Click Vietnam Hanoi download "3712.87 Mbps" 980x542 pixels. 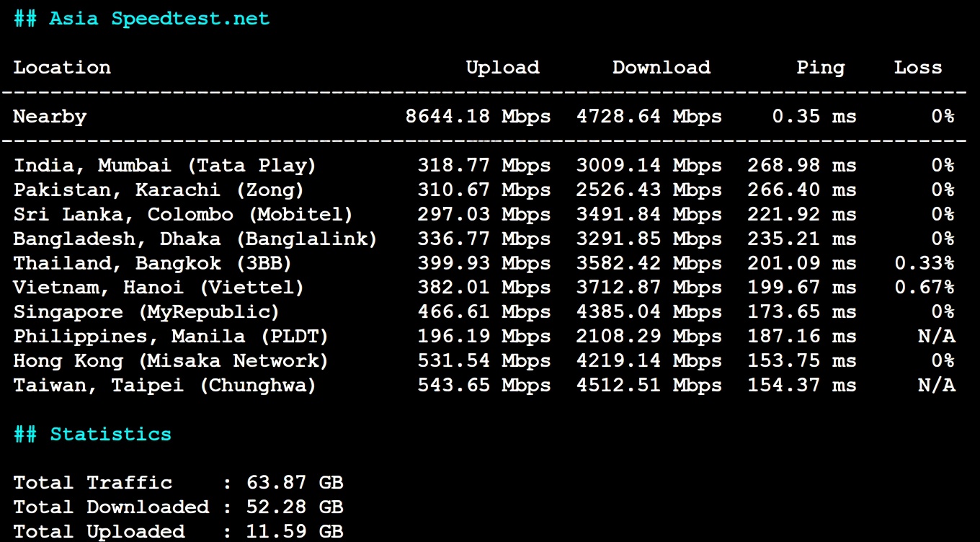pos(649,288)
